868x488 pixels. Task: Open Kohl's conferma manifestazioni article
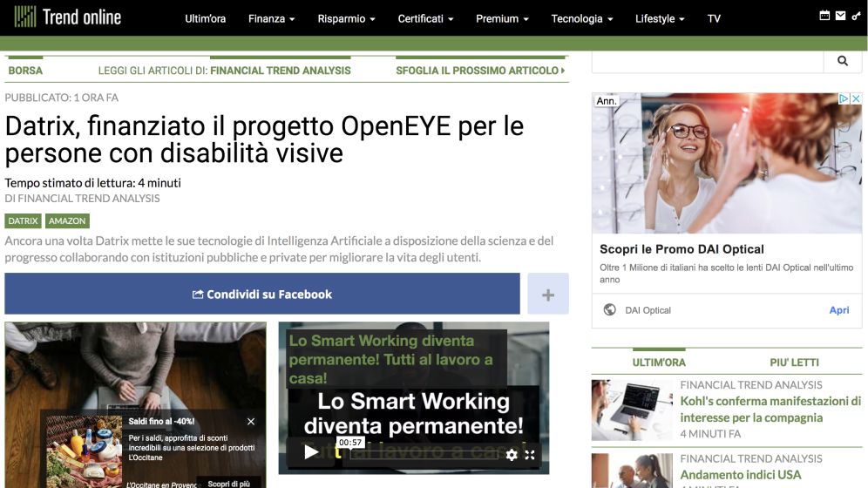tap(770, 409)
